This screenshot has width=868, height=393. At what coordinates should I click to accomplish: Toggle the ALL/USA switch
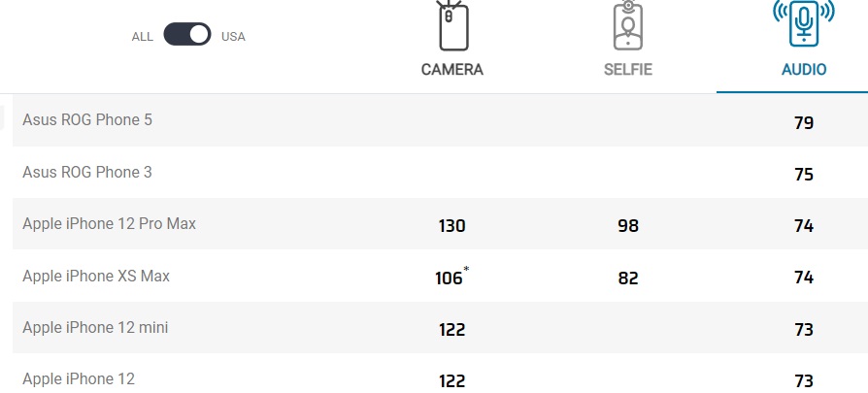coord(187,36)
